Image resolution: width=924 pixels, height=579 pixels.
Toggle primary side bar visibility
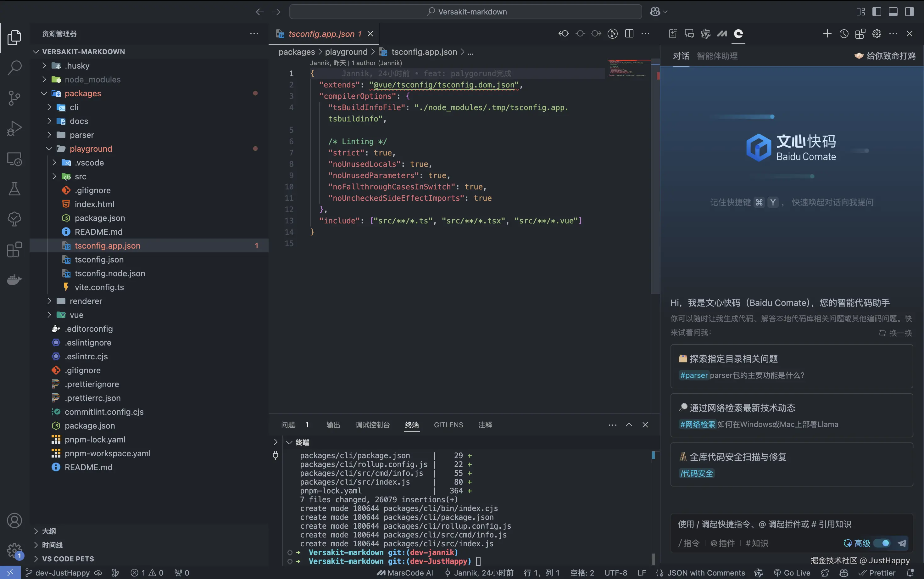tap(877, 12)
